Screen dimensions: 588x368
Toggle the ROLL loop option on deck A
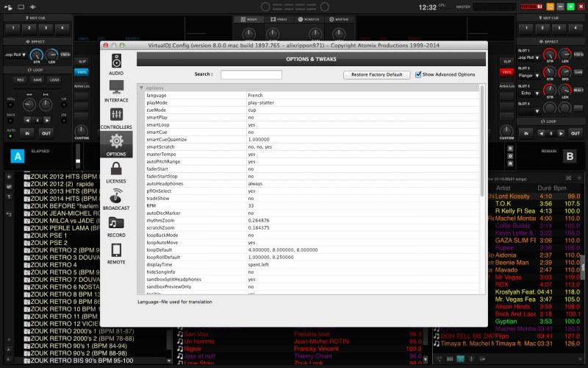click(x=10, y=105)
